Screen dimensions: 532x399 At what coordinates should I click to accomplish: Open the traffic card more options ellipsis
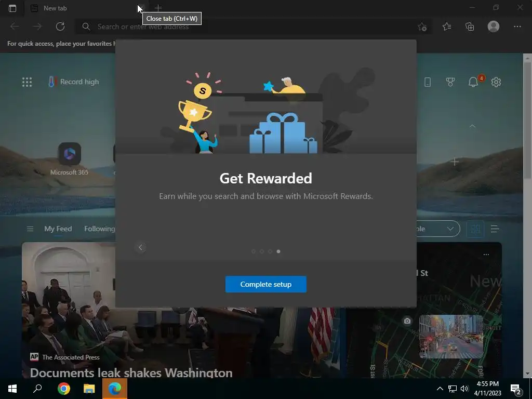[486, 255]
